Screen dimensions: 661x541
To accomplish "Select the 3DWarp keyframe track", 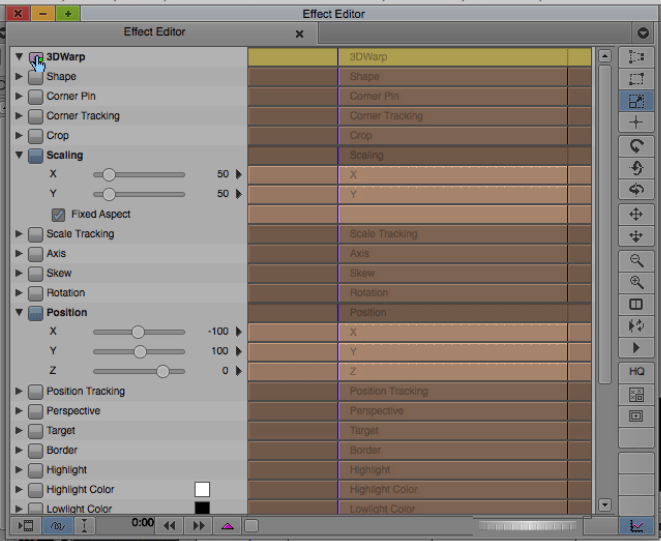I will [419, 57].
